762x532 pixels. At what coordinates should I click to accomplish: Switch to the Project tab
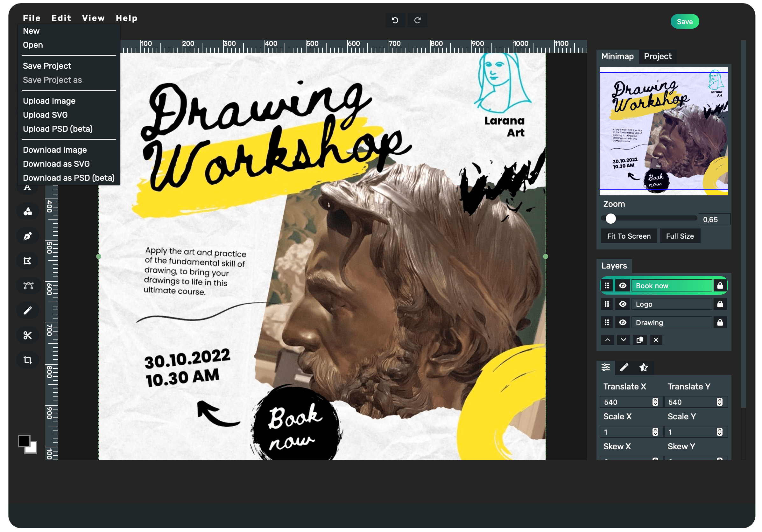point(658,56)
